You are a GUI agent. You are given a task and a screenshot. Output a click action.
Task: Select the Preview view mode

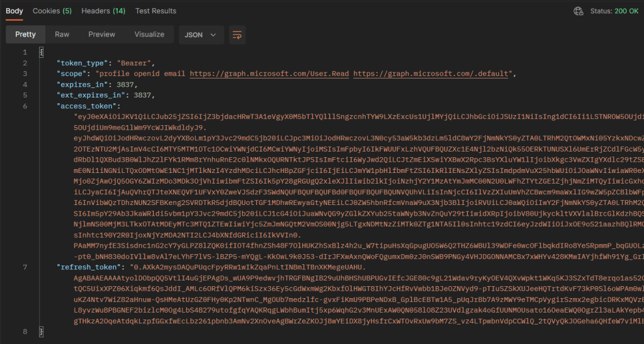click(x=101, y=35)
